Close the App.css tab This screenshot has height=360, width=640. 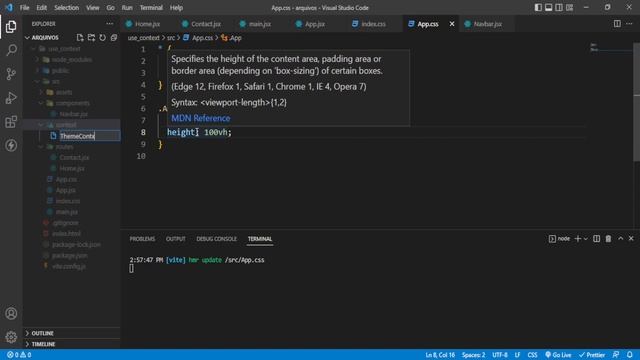(x=452, y=24)
